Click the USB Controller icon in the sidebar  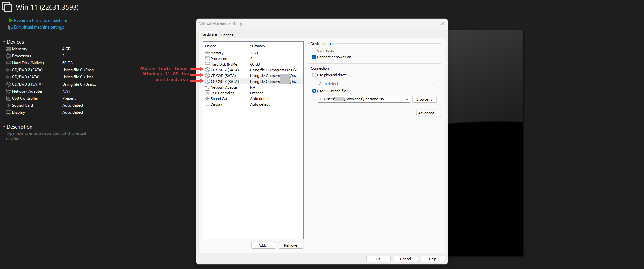(9, 98)
